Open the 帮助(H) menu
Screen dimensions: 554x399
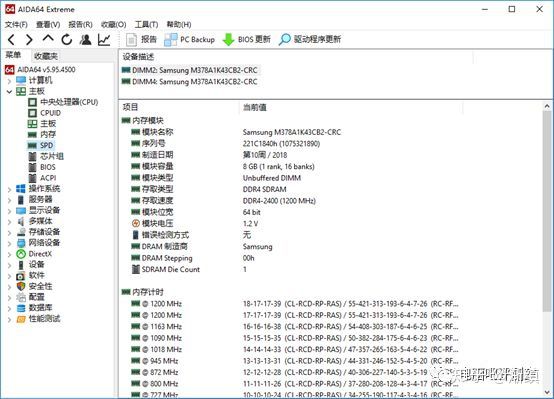coord(179,24)
